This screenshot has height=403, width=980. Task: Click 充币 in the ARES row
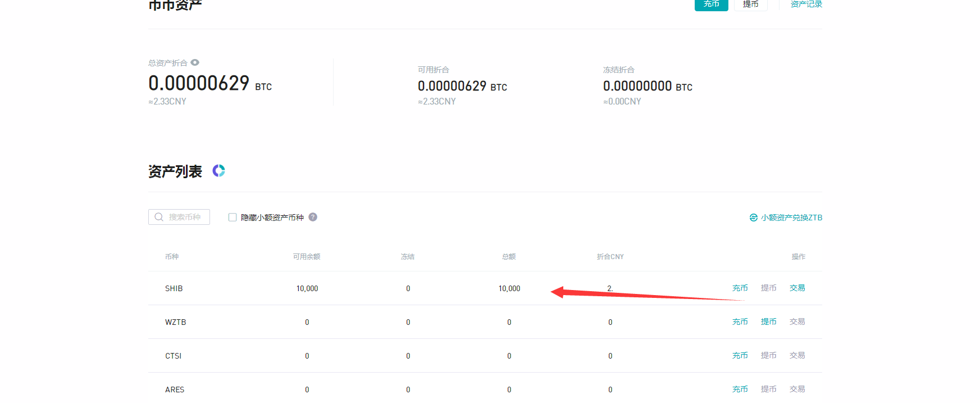pos(740,389)
